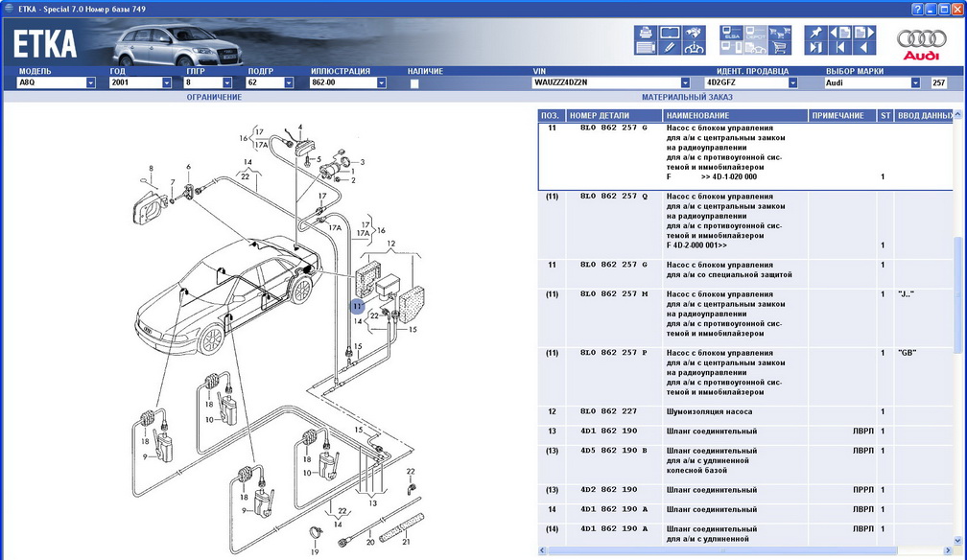Toggle the НАЛИЧИЕ checkbox
This screenshot has height=560, width=967.
[x=414, y=83]
